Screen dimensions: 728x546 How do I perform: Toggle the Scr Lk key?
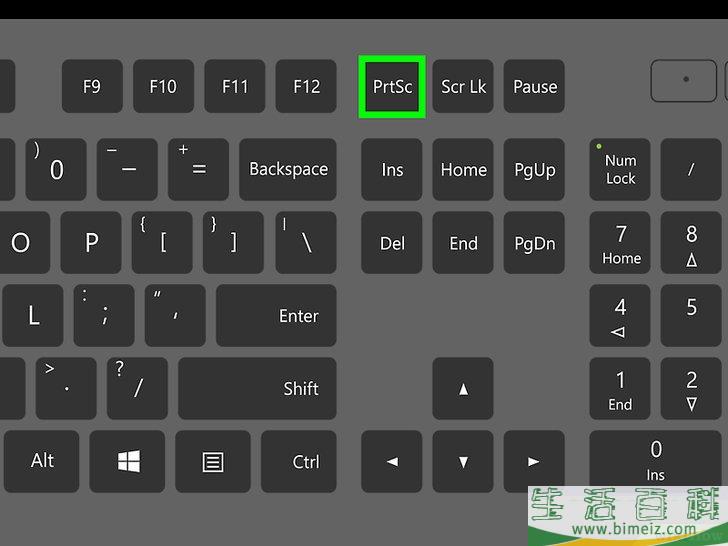click(463, 86)
